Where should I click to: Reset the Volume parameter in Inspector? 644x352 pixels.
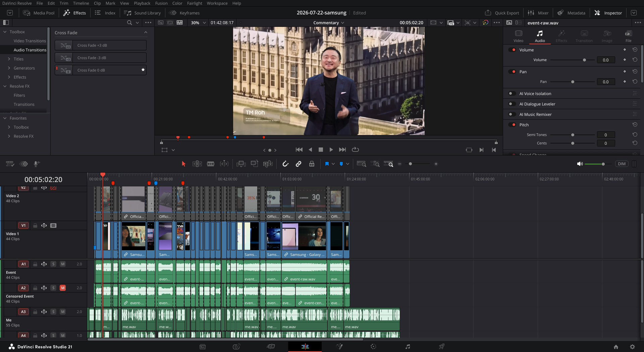[x=635, y=60]
